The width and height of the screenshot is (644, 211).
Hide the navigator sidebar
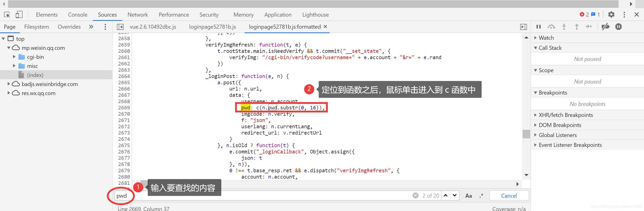coord(120,27)
